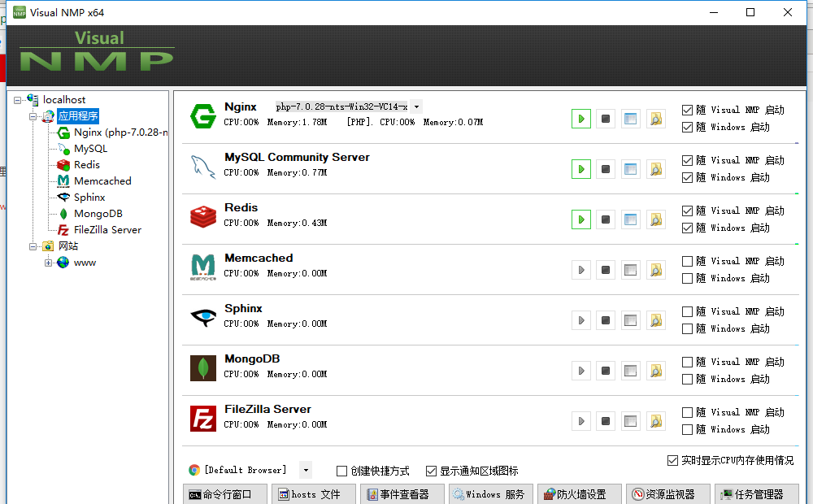This screenshot has height=504, width=813.
Task: Open FileZilla Server configuration window icon
Action: click(631, 420)
